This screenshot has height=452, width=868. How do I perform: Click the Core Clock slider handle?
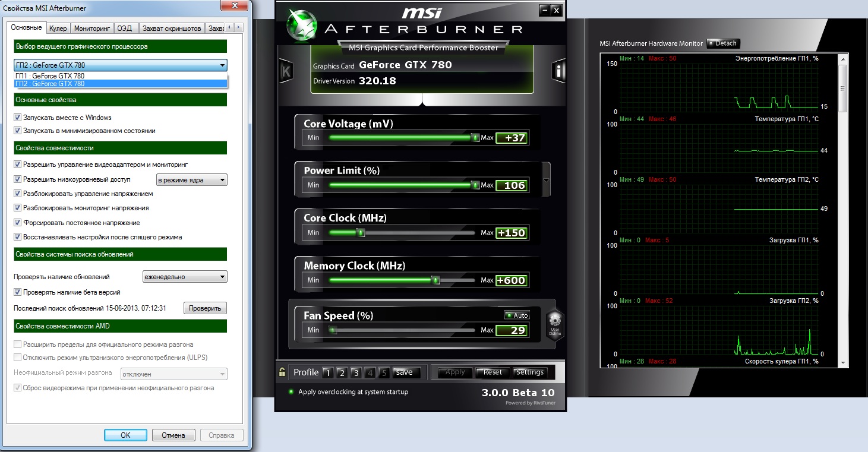[361, 232]
